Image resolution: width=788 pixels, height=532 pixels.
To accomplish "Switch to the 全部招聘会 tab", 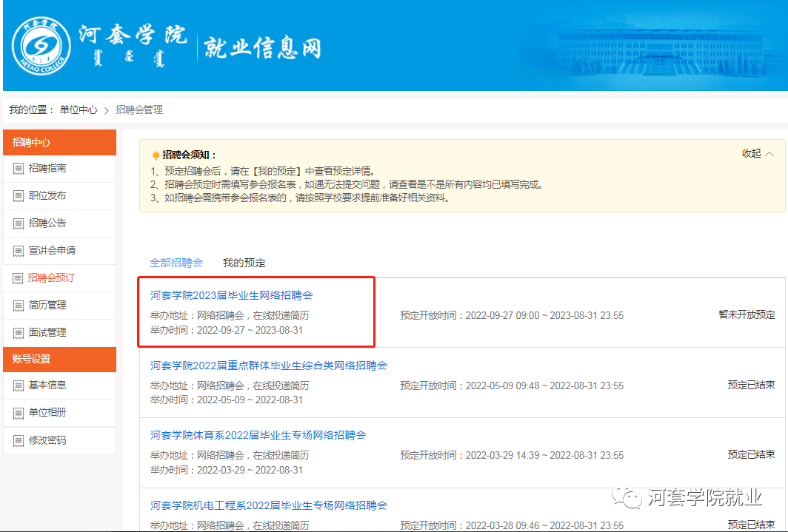I will (x=176, y=263).
